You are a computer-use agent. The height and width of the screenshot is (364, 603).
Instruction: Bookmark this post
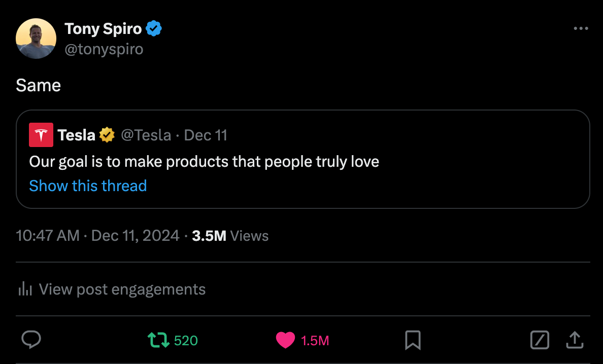click(x=413, y=340)
